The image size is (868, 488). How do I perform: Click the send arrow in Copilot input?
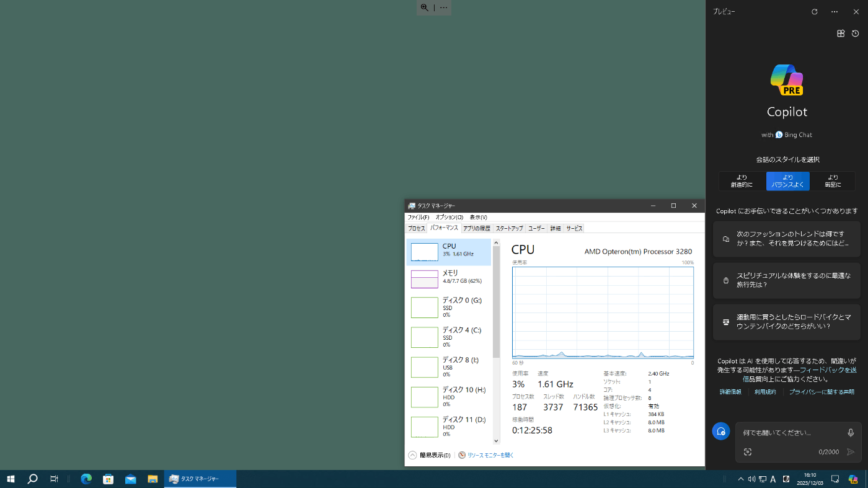pyautogui.click(x=851, y=452)
